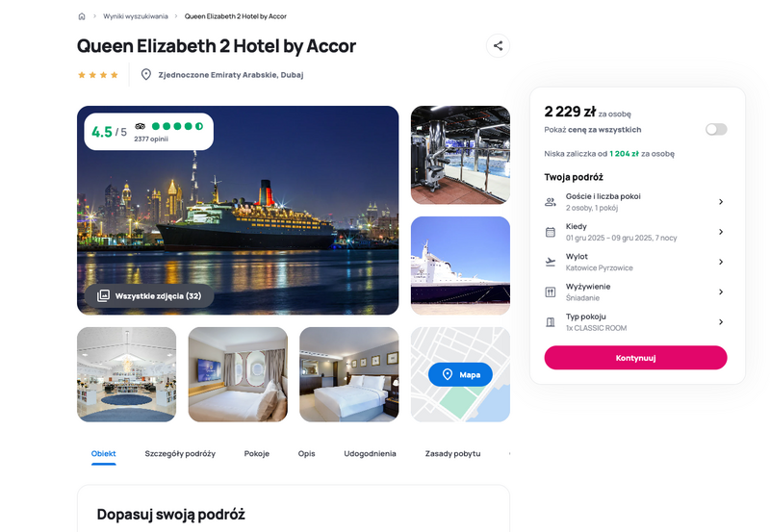This screenshot has height=532, width=770.
Task: Click the location pin icon near Dubaj
Action: 146,75
